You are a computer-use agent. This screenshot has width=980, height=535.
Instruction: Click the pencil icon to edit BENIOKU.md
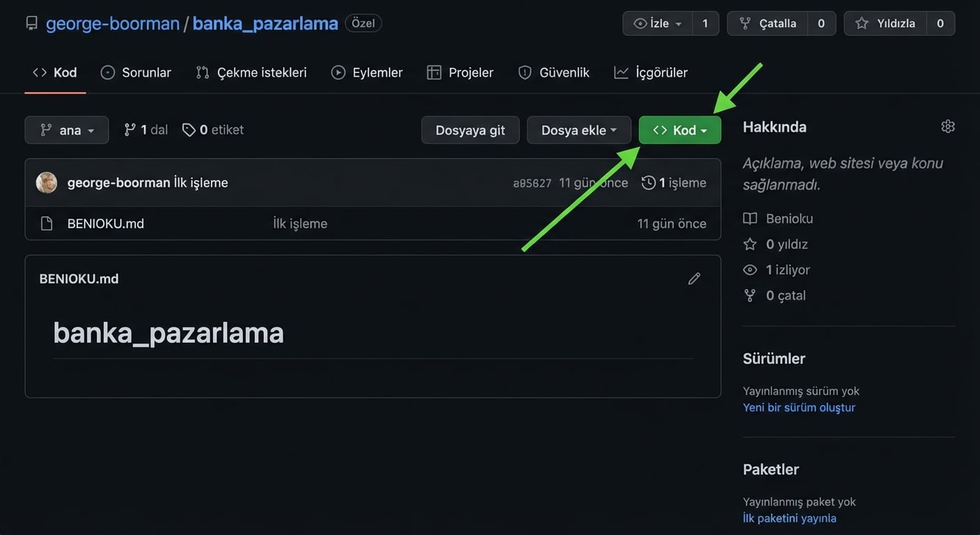(694, 279)
